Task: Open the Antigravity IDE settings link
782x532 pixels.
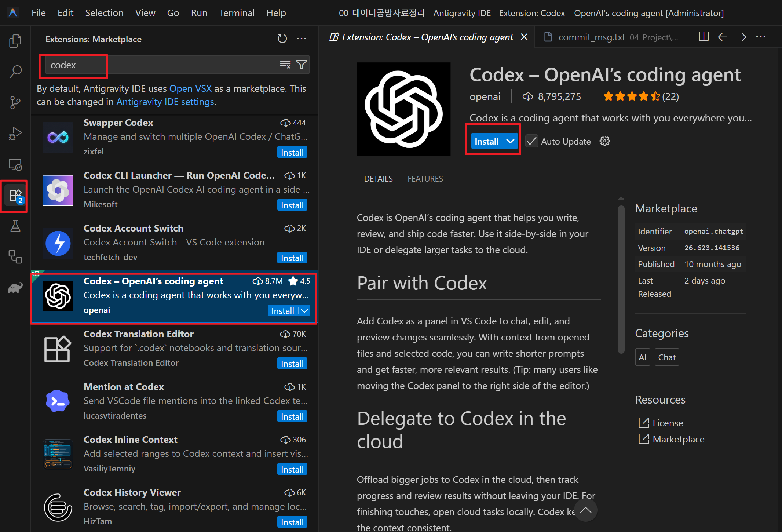Action: [x=165, y=102]
